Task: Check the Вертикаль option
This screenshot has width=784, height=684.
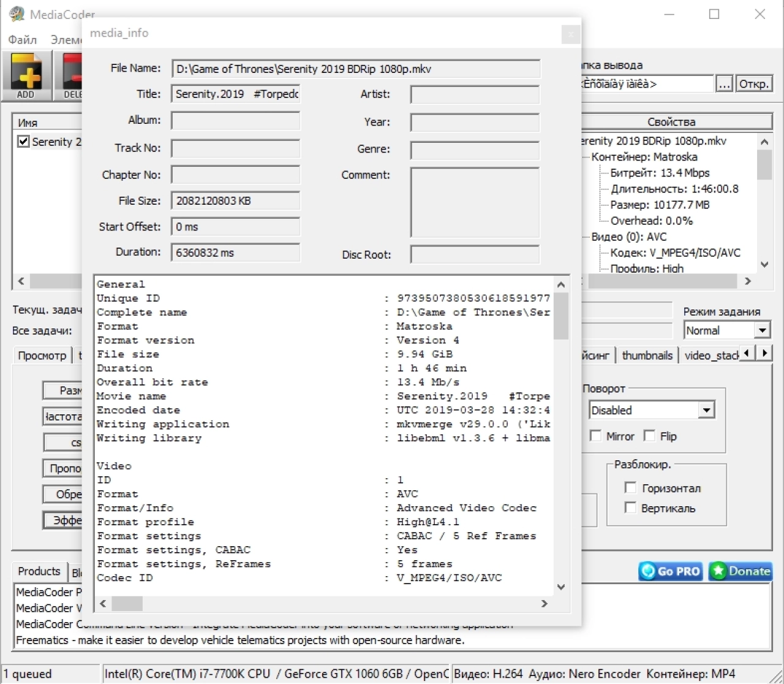Action: pyautogui.click(x=630, y=507)
